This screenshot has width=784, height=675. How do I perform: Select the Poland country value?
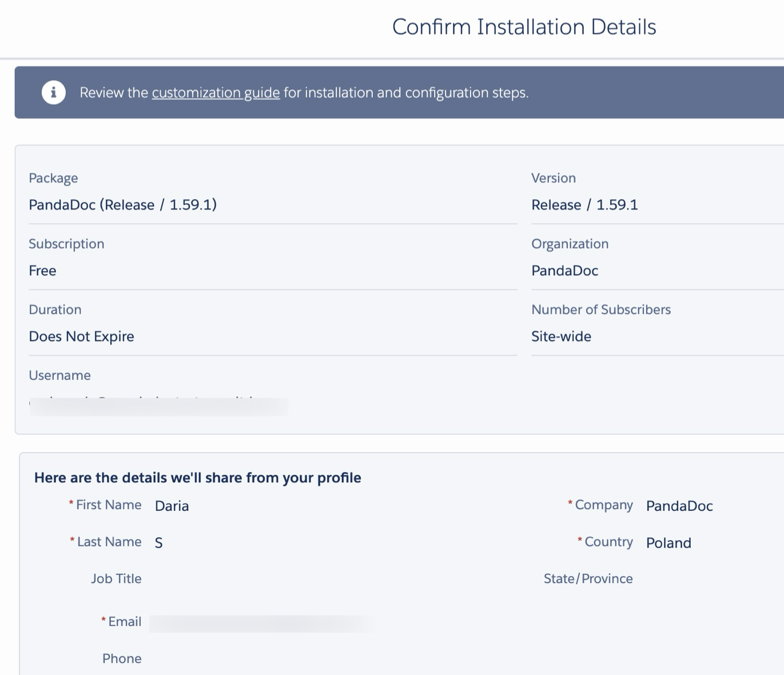668,543
